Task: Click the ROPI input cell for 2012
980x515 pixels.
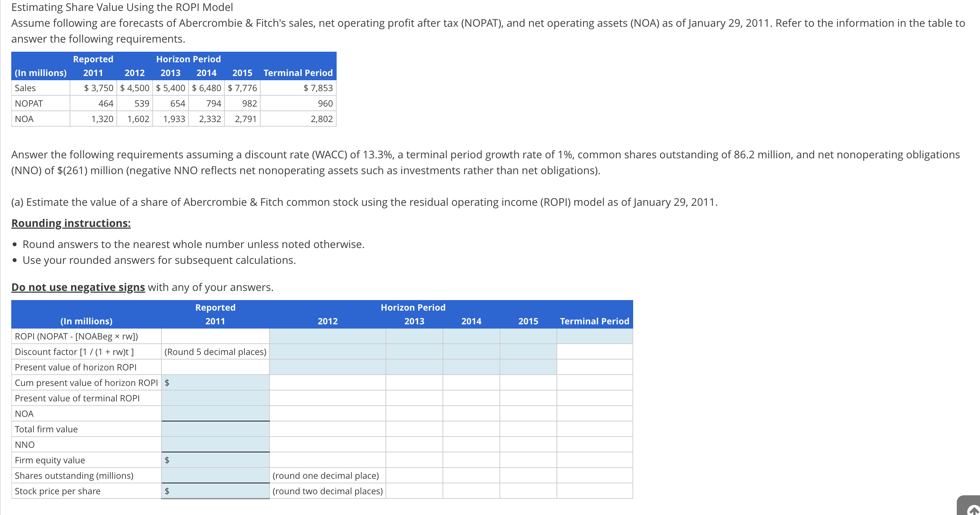Action: [x=327, y=336]
